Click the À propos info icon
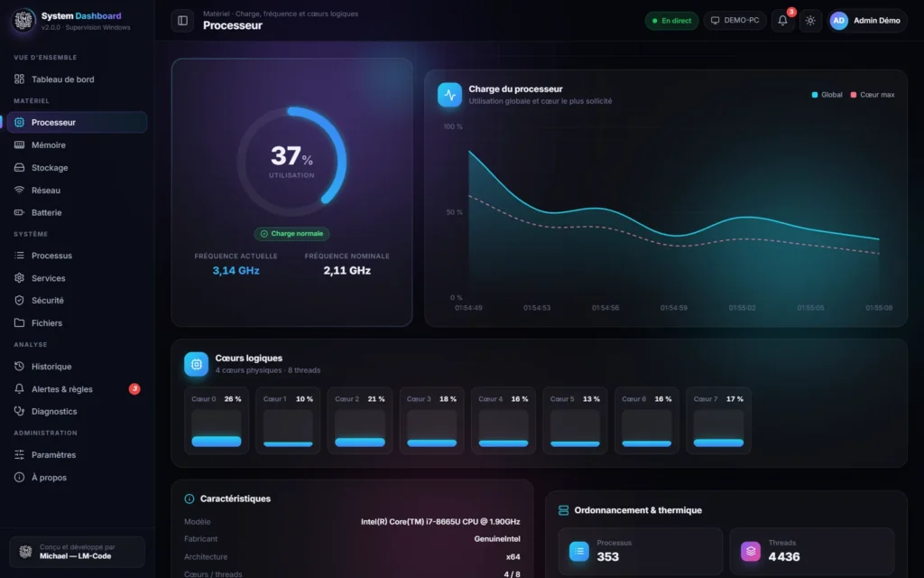 click(20, 477)
